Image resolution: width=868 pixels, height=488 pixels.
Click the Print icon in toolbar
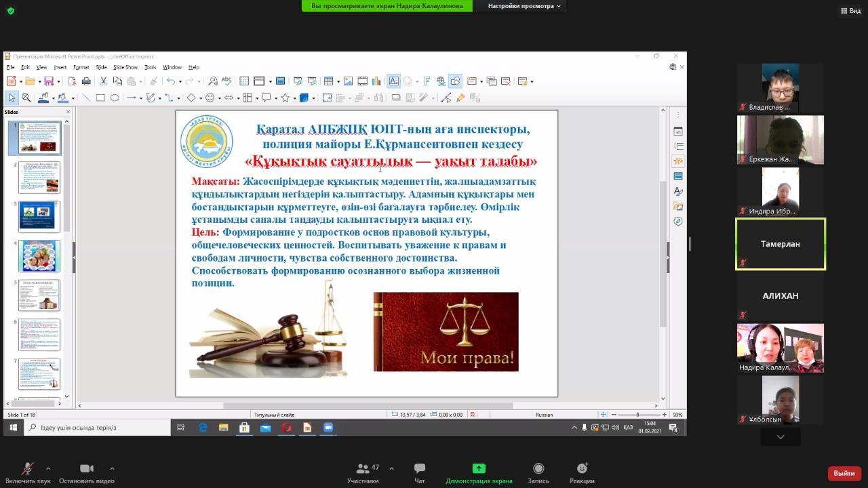86,81
